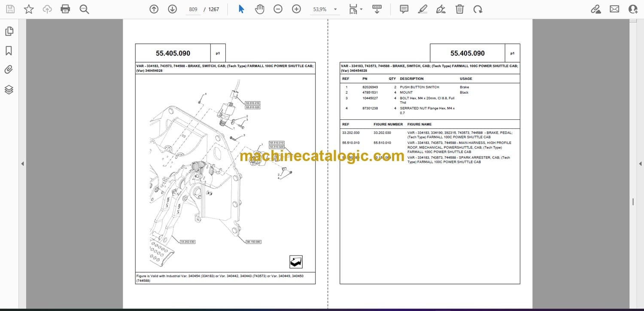Screen dimensions: 644x311
Task: Click the vertical scrollbar thumb
Action: pos(633,202)
